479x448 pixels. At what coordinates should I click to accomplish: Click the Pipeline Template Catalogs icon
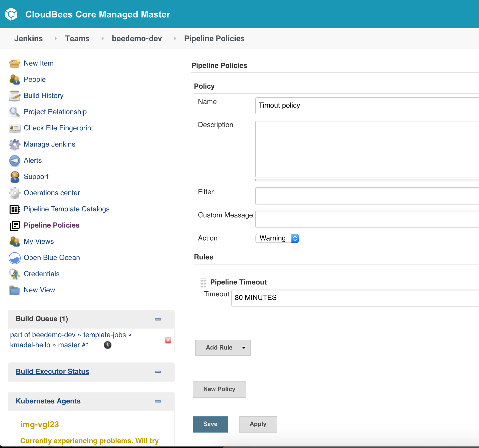[x=14, y=209]
